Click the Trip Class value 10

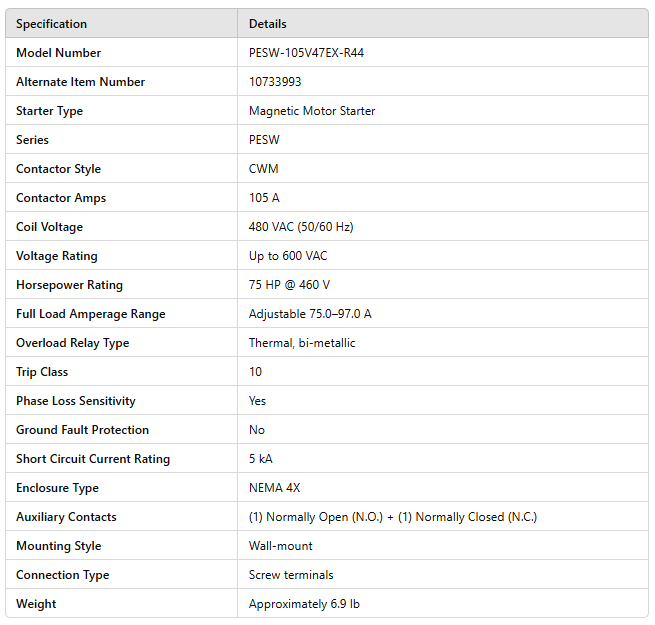click(x=255, y=372)
